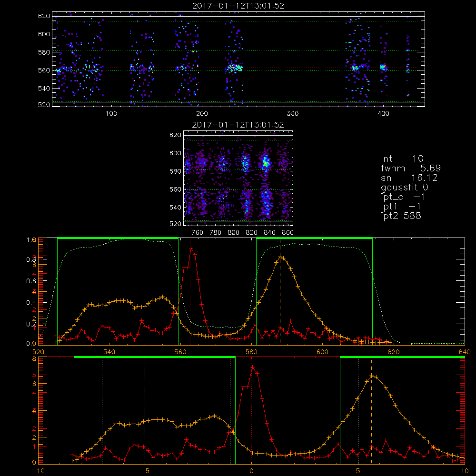
Task: Click y-axis label 540 on top spectrogram
Action: click(x=44, y=89)
